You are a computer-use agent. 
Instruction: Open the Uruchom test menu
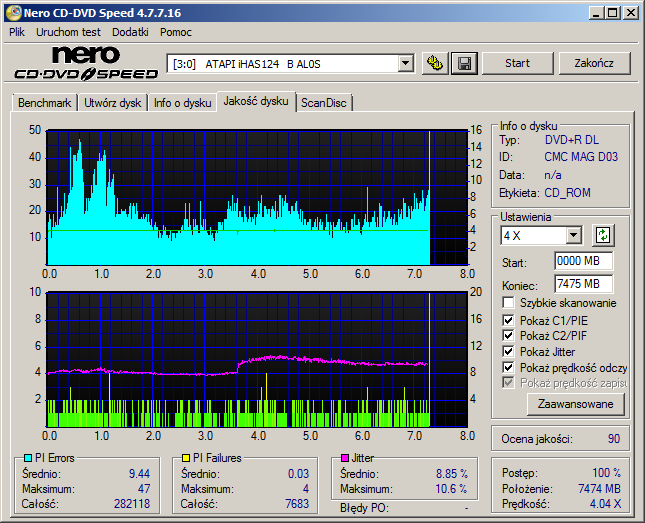[68, 32]
